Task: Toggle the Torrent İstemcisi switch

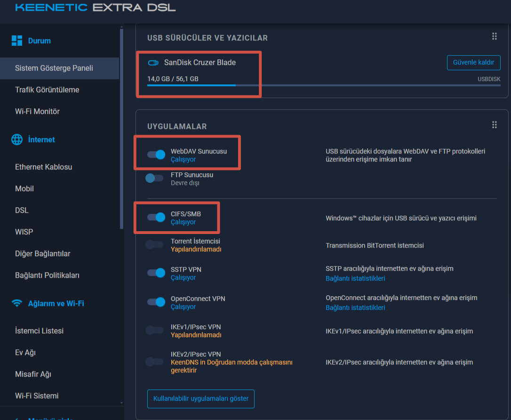Action: point(154,244)
